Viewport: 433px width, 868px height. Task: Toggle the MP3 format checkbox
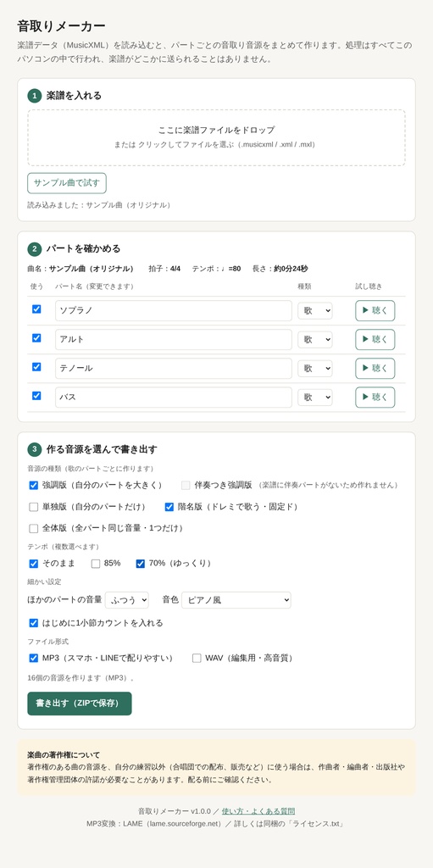pos(34,658)
